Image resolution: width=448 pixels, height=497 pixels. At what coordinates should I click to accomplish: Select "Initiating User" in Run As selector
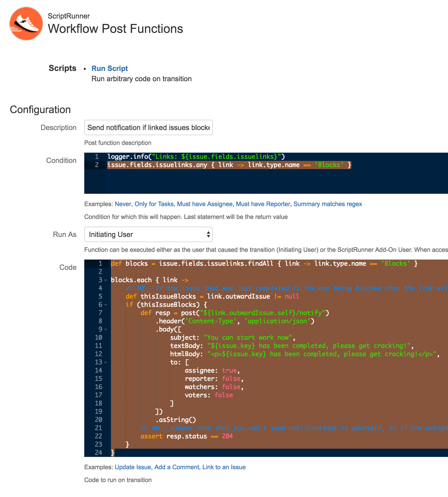point(148,234)
